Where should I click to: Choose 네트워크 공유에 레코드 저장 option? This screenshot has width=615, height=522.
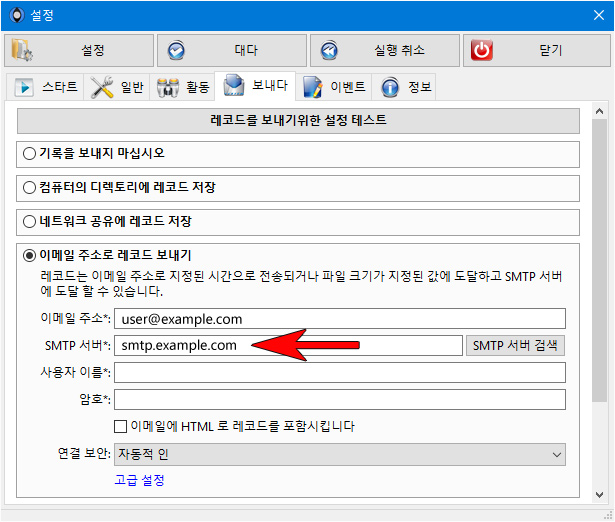coord(29,222)
